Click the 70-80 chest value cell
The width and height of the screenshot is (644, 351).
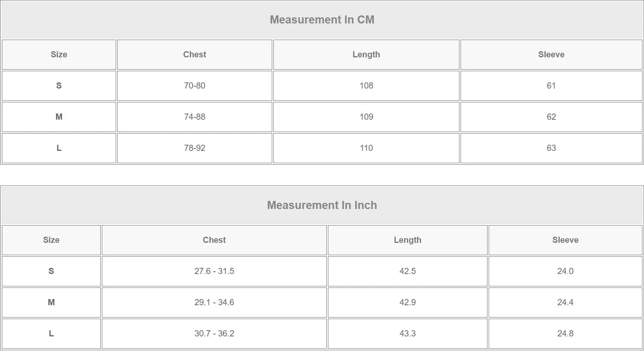click(x=195, y=86)
